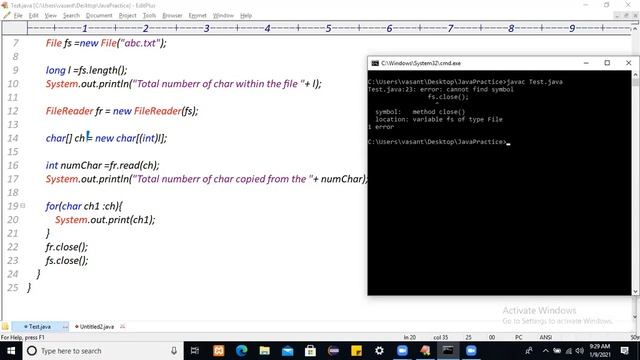Open the Browser menu
Viewport: 640px width, 360px height.
pos(172,16)
